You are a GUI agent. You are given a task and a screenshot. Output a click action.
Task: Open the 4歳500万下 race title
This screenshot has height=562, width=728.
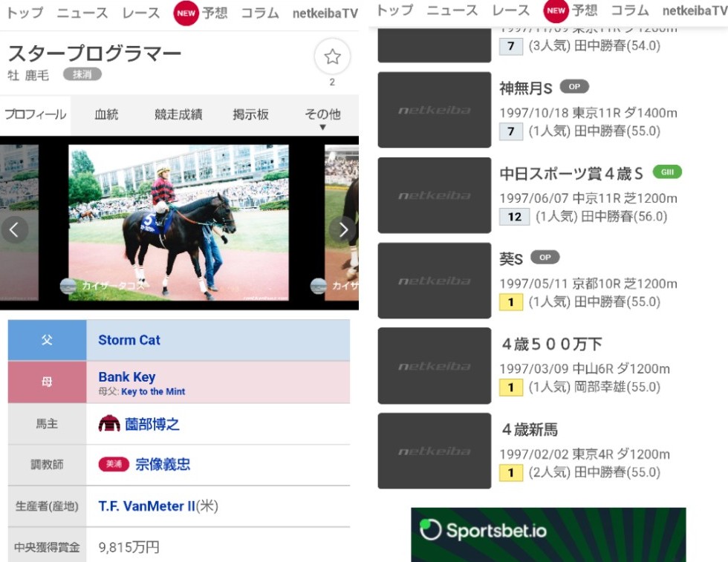[552, 344]
